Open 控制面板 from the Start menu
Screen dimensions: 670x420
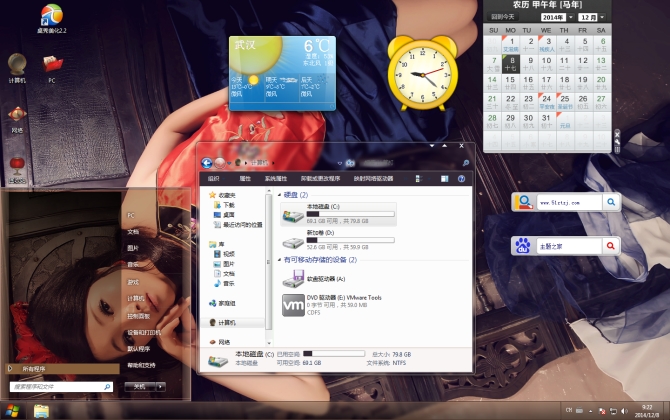click(138, 316)
